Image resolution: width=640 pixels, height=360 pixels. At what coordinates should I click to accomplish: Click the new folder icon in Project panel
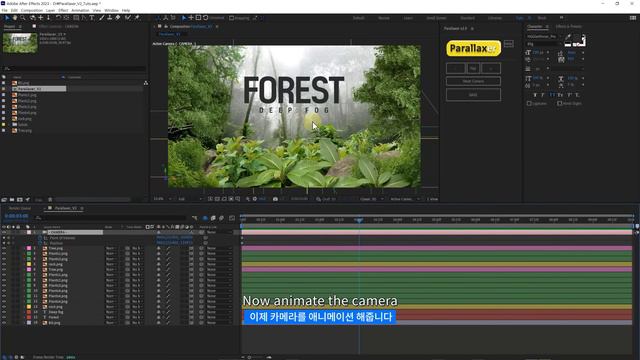click(x=12, y=200)
